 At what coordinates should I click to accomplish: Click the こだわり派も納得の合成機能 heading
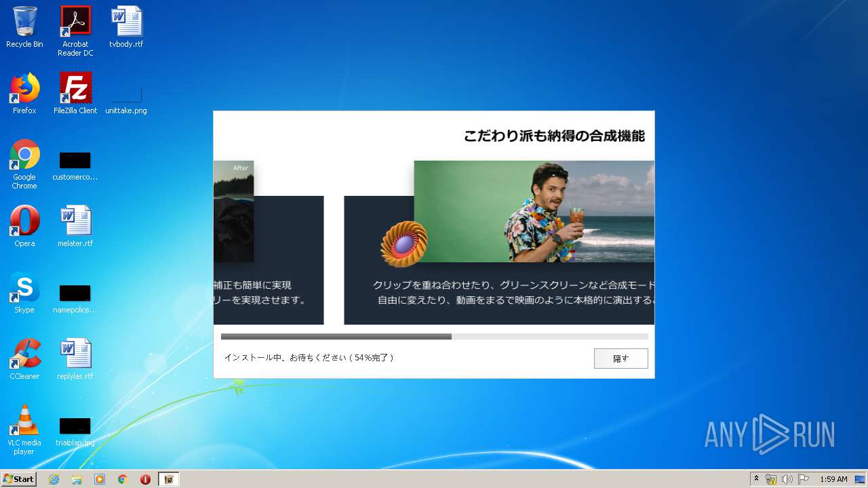click(554, 136)
